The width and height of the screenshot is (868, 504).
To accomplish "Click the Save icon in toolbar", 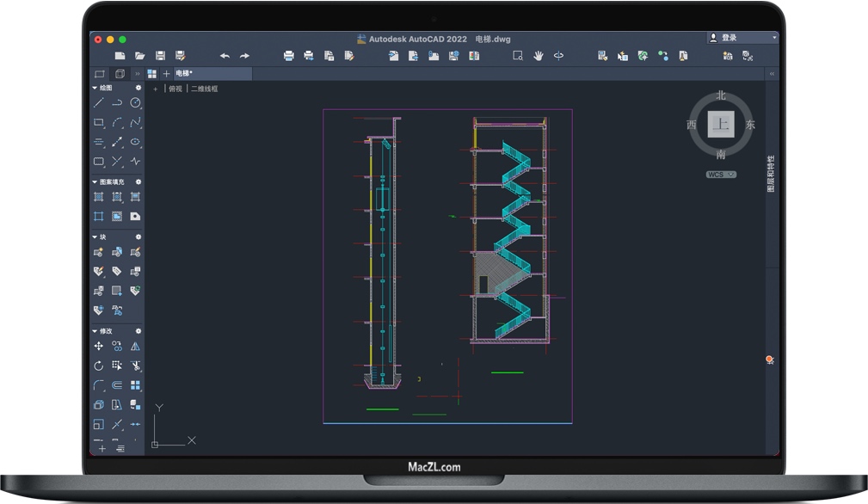I will coord(160,56).
